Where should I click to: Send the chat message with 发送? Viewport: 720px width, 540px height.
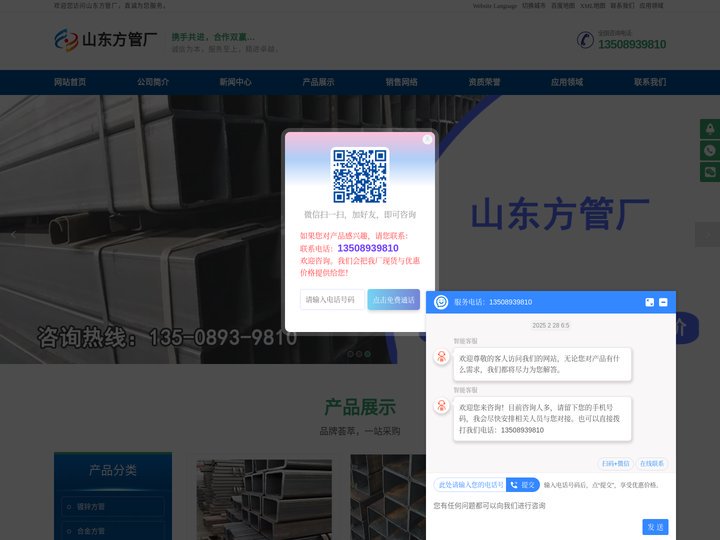[x=655, y=527]
